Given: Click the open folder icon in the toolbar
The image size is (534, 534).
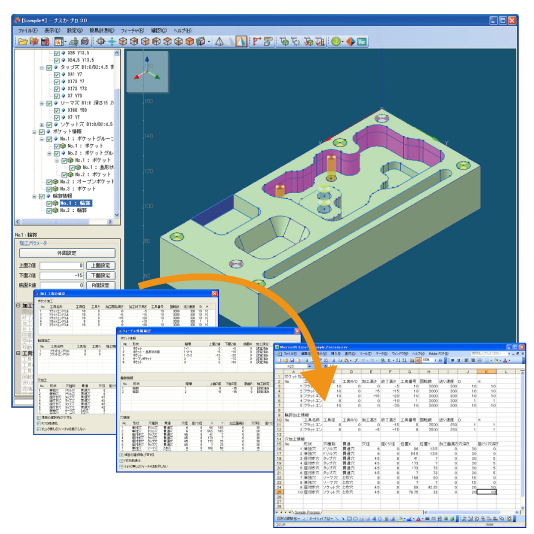Looking at the screenshot, I should (x=23, y=42).
